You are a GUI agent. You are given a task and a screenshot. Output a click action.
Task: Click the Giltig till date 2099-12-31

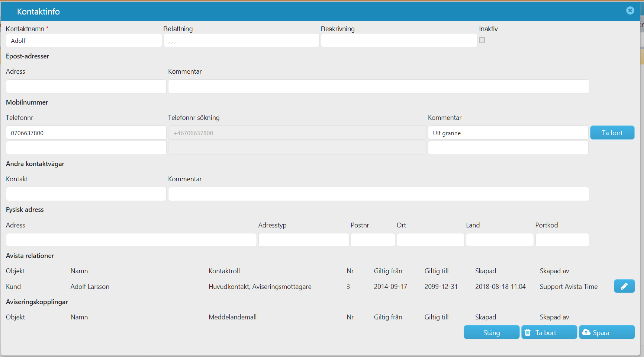click(x=441, y=287)
